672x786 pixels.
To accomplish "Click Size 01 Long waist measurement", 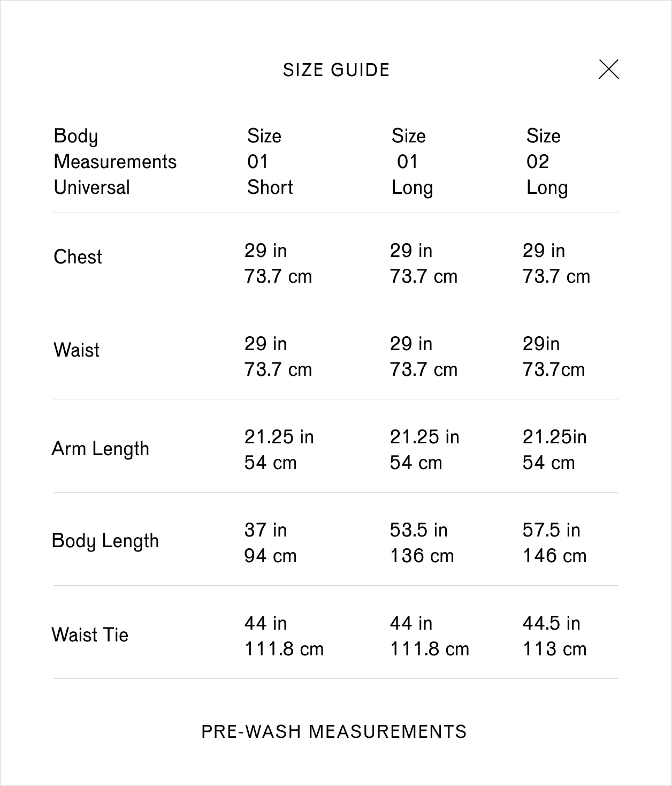I will point(423,357).
